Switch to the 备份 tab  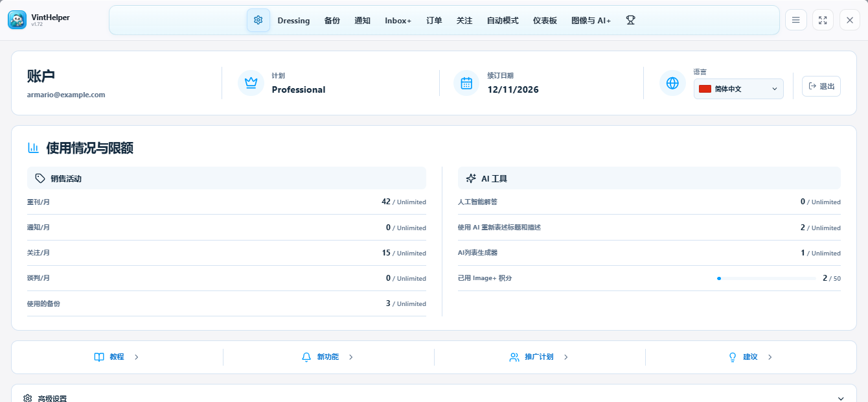coord(332,20)
